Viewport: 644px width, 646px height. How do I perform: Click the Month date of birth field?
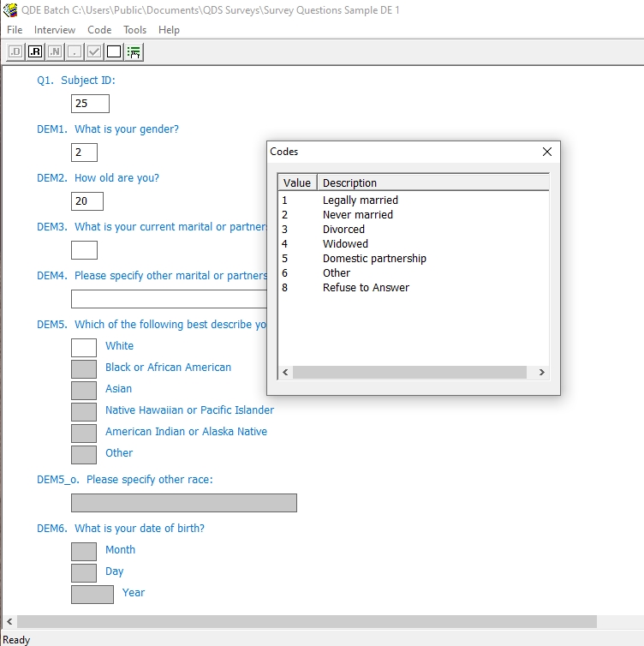click(84, 552)
